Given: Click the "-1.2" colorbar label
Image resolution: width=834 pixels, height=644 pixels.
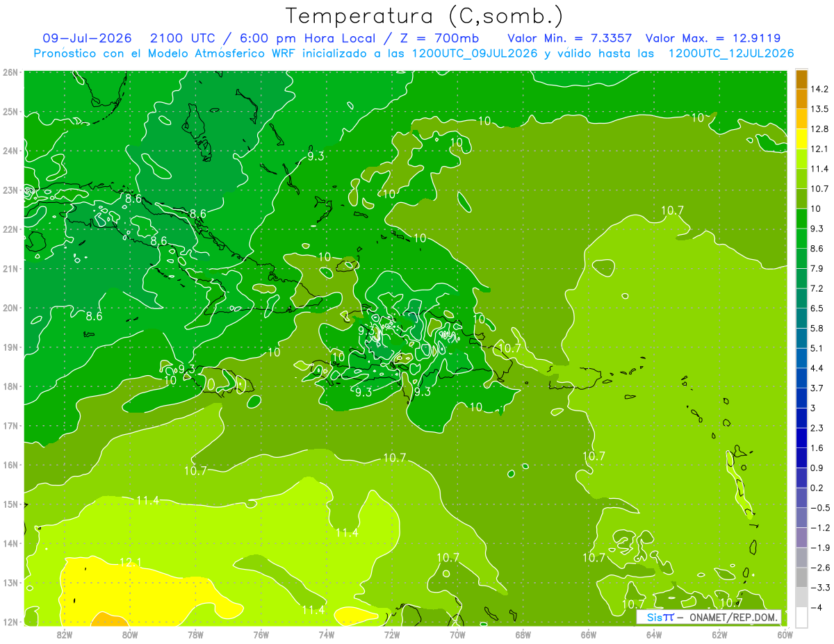Looking at the screenshot, I should (819, 527).
